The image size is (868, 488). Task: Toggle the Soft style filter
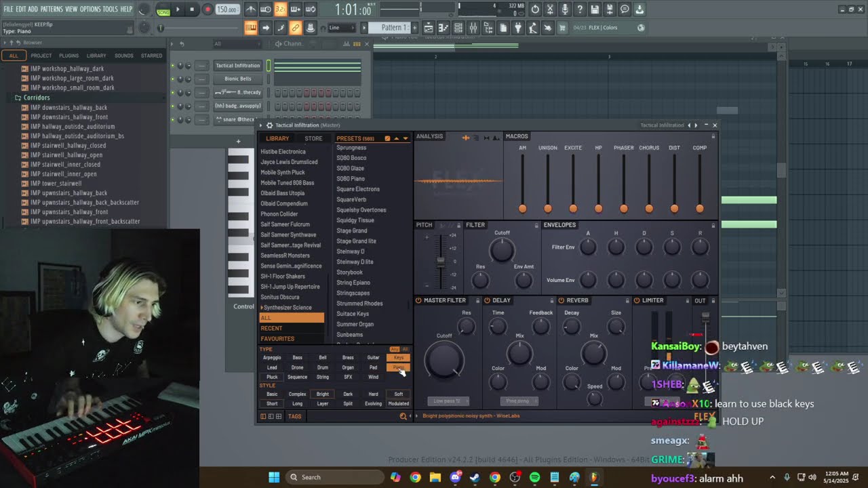399,394
